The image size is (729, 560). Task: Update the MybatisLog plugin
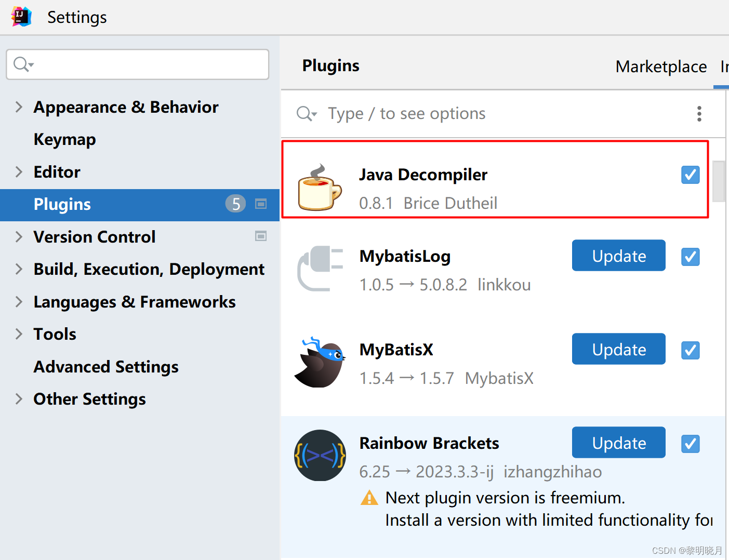pos(619,256)
